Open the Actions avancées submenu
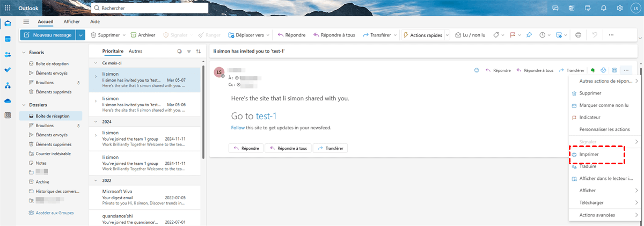The width and height of the screenshot is (644, 226). [604, 215]
